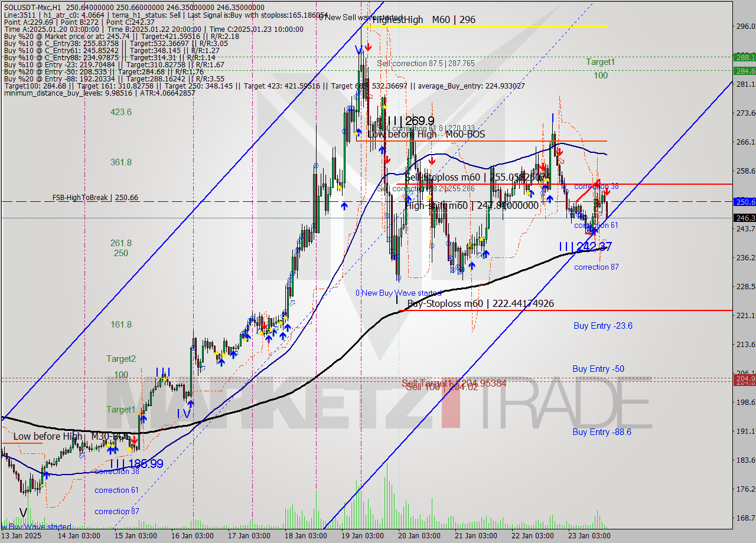The width and height of the screenshot is (756, 543).
Task: Click the 'Buy Entry -23.6' label
Action: (x=603, y=325)
